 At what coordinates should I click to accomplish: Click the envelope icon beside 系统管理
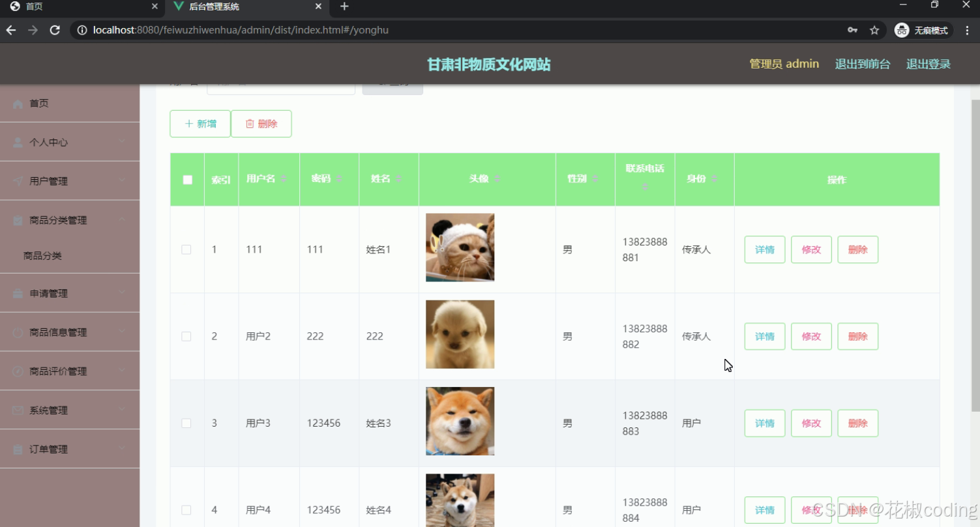coord(16,410)
